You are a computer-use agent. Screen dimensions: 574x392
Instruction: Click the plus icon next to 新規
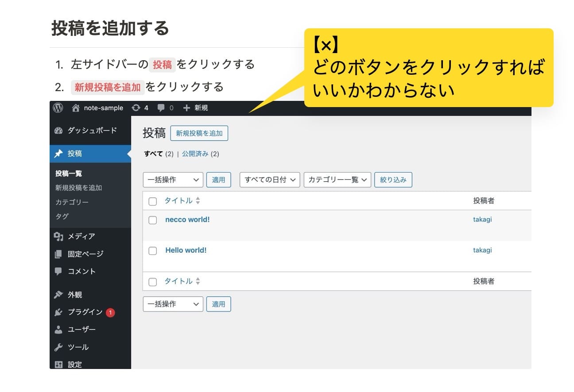click(186, 108)
